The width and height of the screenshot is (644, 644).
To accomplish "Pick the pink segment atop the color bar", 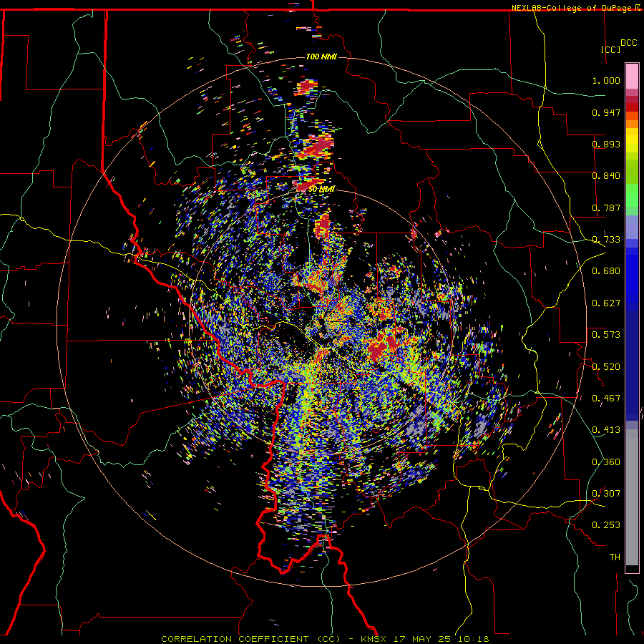I will [x=632, y=76].
